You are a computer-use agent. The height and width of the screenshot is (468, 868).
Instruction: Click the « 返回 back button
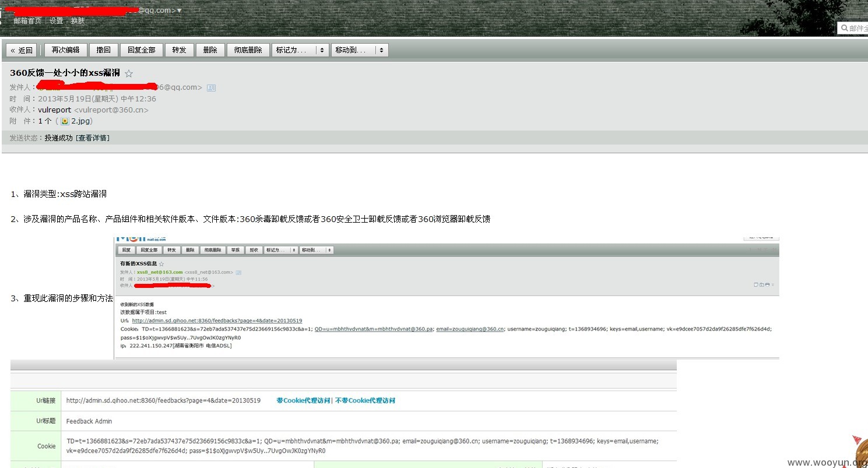coord(22,50)
